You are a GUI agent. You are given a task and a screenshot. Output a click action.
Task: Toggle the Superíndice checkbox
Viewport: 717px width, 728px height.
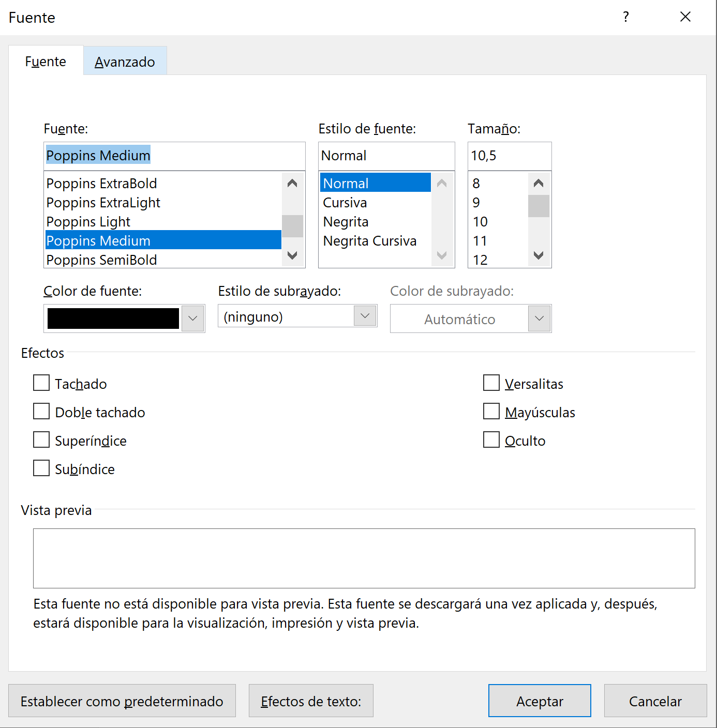pyautogui.click(x=41, y=440)
